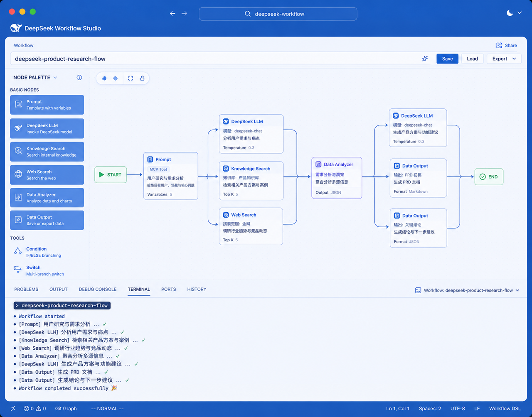Click the Data Analyzer chart icon in the palette
This screenshot has height=417, width=532.
18,197
